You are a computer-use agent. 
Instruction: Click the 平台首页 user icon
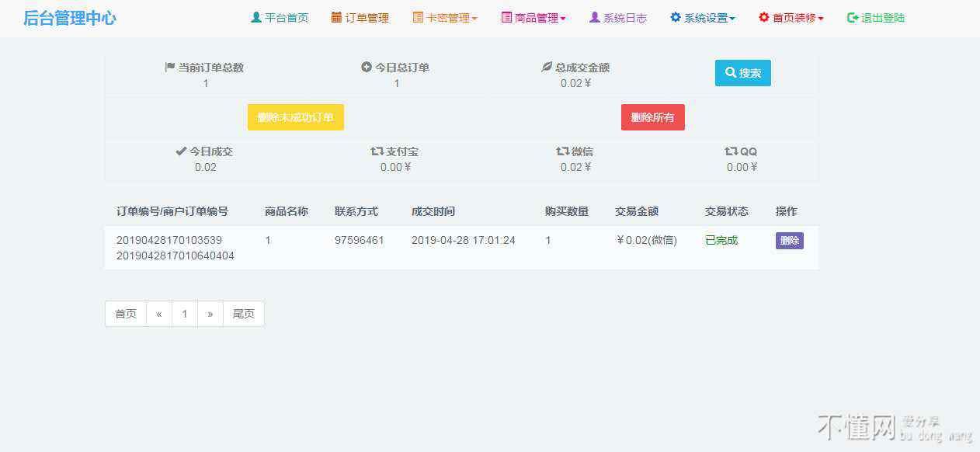(256, 17)
